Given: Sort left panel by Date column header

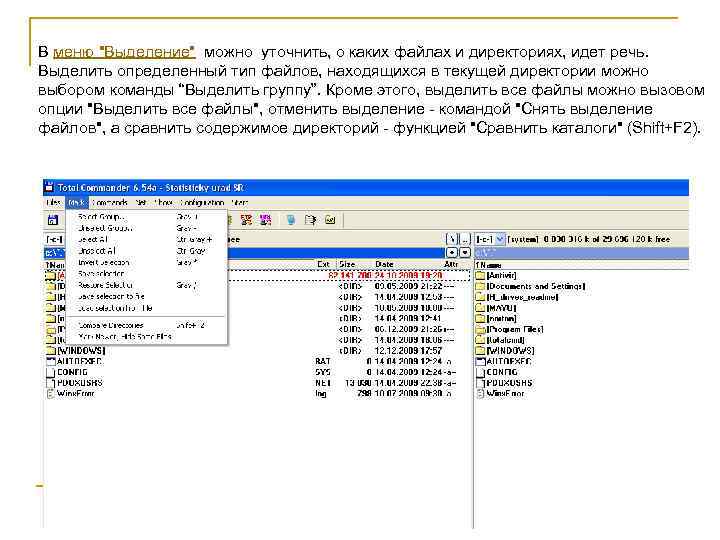Looking at the screenshot, I should coord(384,264).
